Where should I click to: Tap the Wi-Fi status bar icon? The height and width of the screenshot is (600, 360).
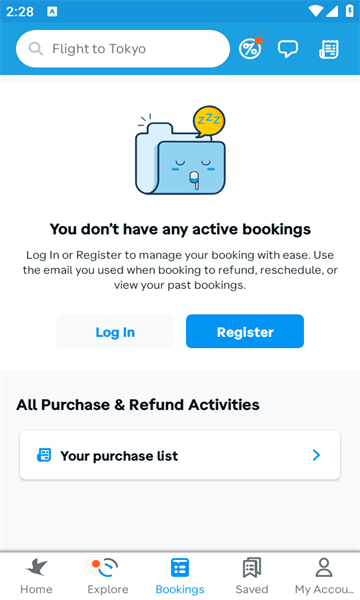click(316, 11)
